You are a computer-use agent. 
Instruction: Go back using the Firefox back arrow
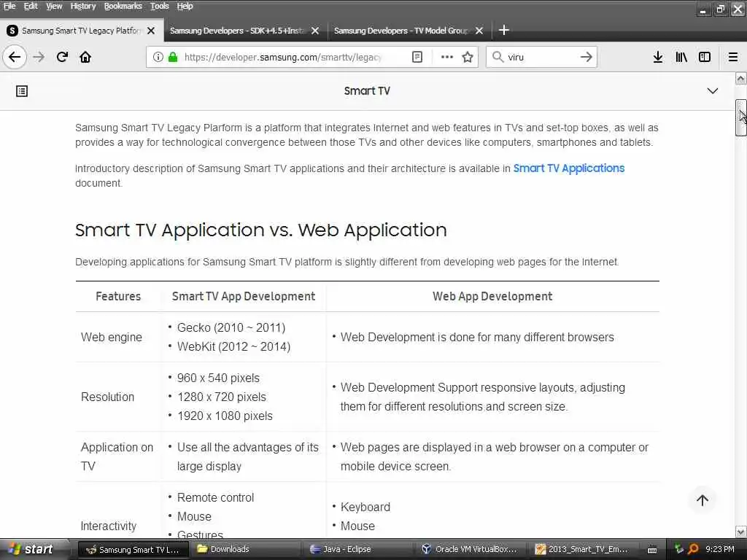point(15,57)
